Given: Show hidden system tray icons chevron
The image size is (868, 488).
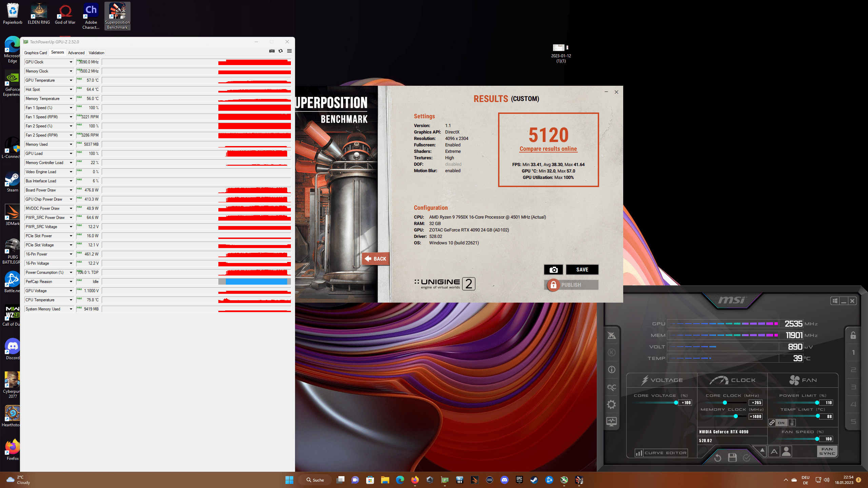Looking at the screenshot, I should tap(786, 480).
